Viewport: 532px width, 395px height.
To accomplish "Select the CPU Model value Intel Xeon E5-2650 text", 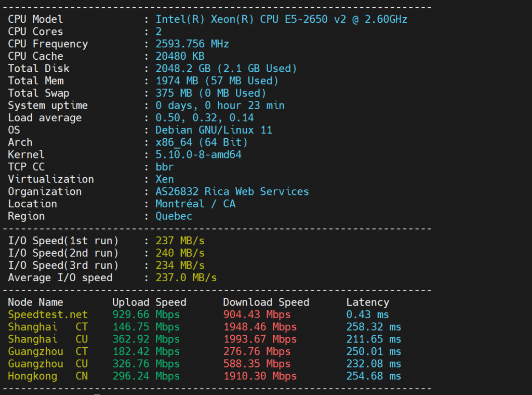I will (281, 19).
